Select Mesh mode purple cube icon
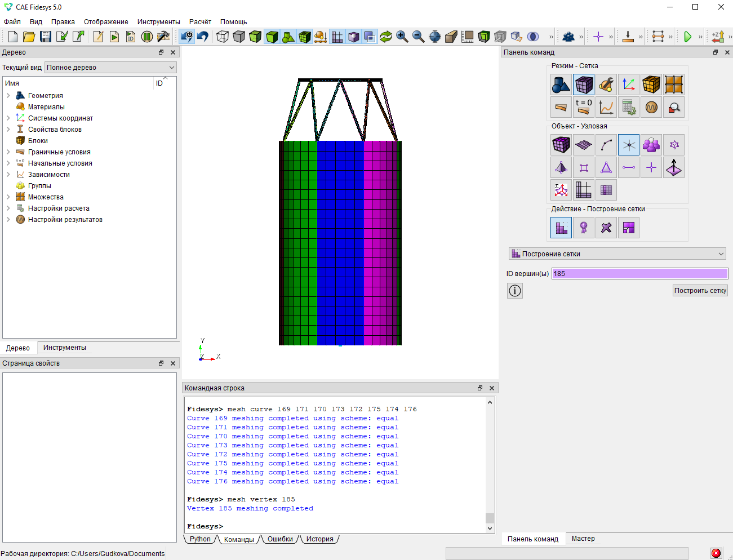 coord(584,85)
